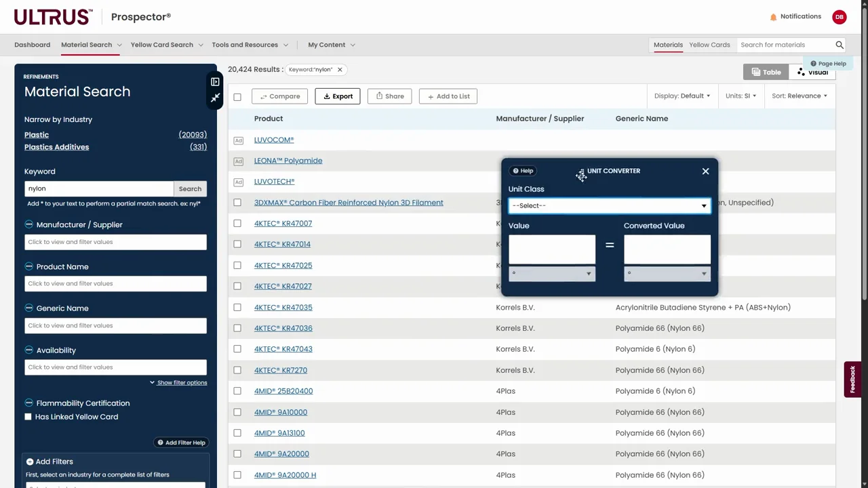Screen dimensions: 868x488
Task: Select checkbox for 4KTEC KR47035
Action: [237, 308]
